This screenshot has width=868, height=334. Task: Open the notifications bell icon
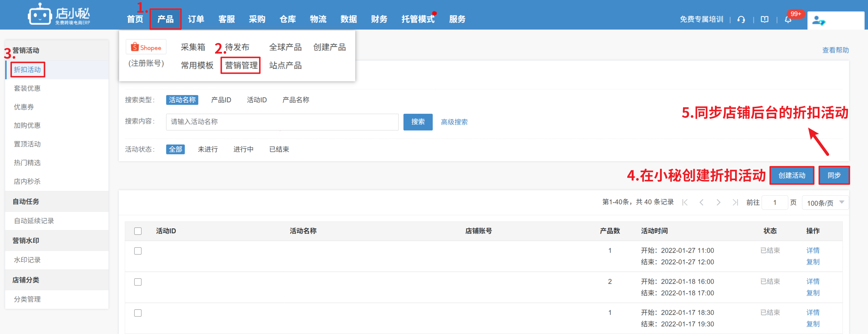788,20
